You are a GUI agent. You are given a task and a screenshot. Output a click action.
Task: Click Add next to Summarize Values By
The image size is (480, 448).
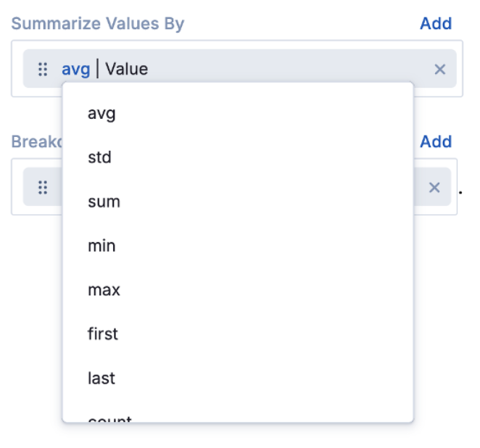pos(436,23)
